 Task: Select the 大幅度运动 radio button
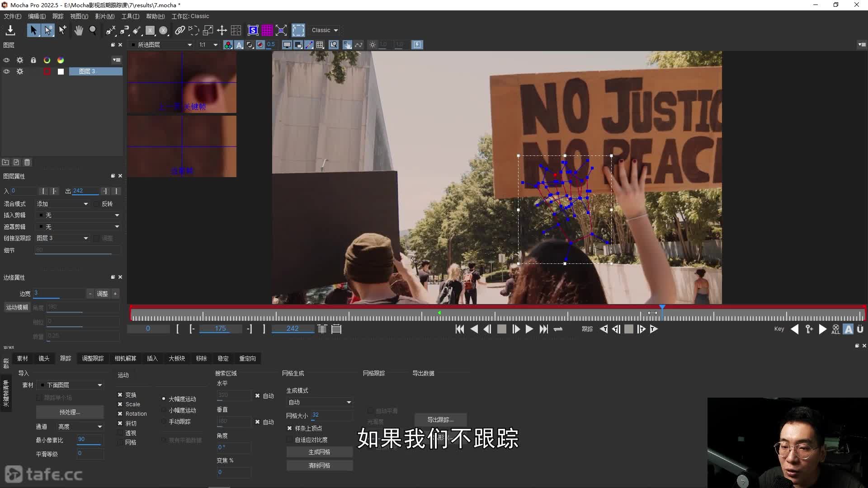click(x=164, y=399)
